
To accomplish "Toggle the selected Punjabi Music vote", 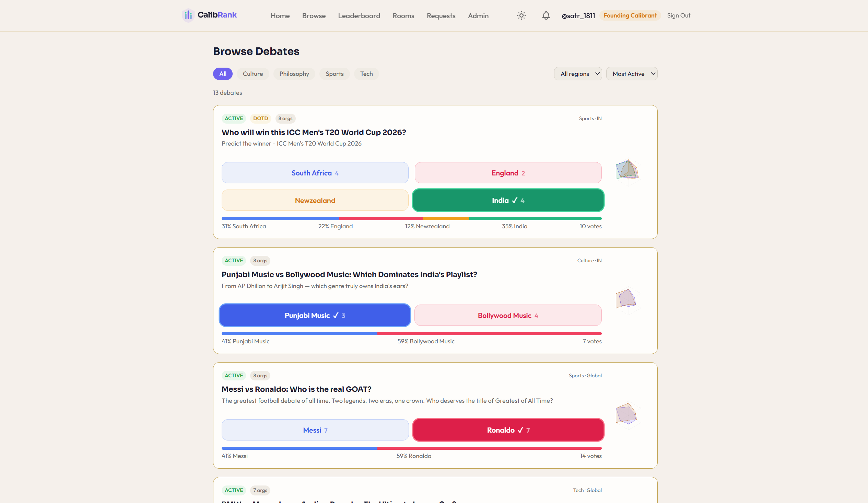I will [x=315, y=315].
